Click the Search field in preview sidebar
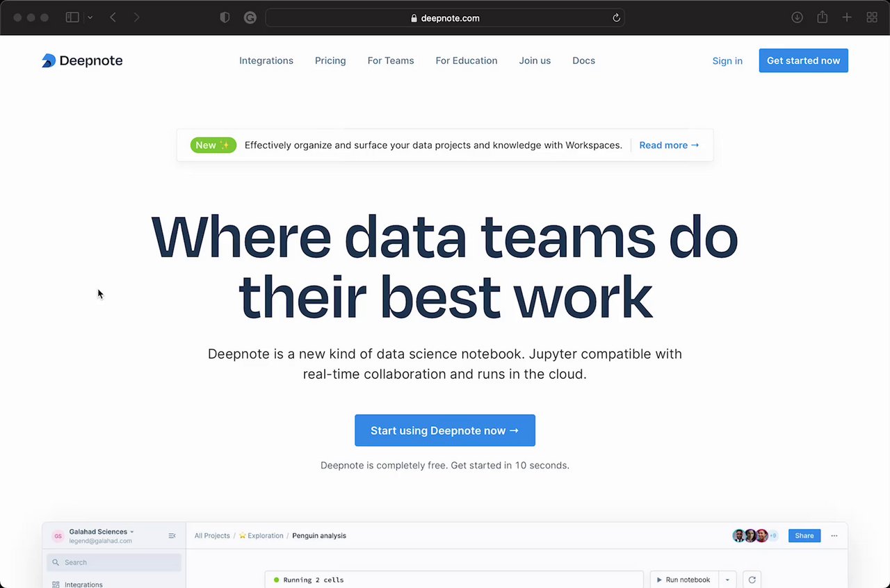 [x=114, y=562]
